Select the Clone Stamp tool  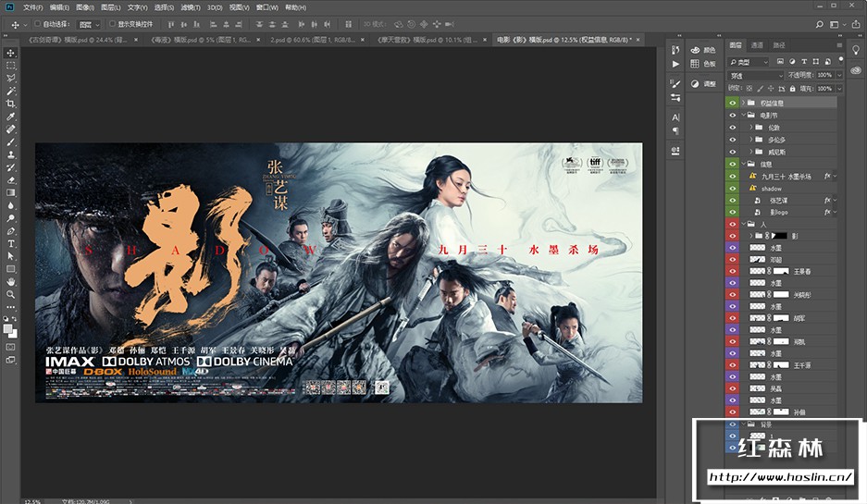click(10, 154)
